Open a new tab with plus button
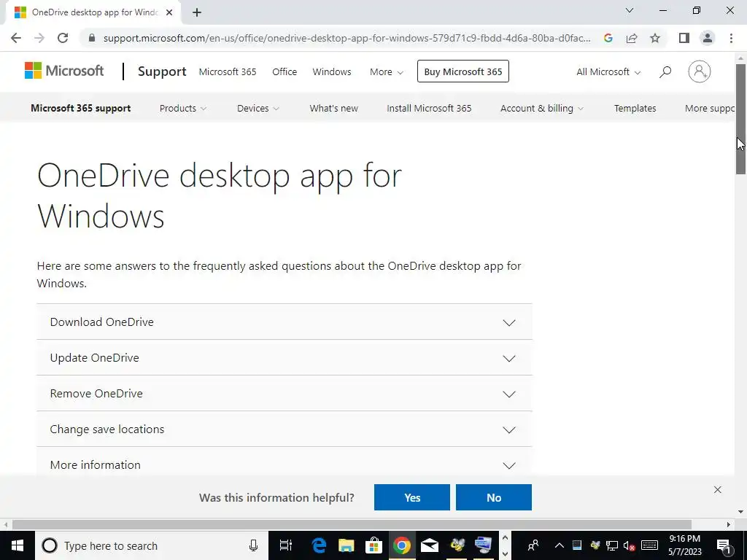 pos(197,13)
